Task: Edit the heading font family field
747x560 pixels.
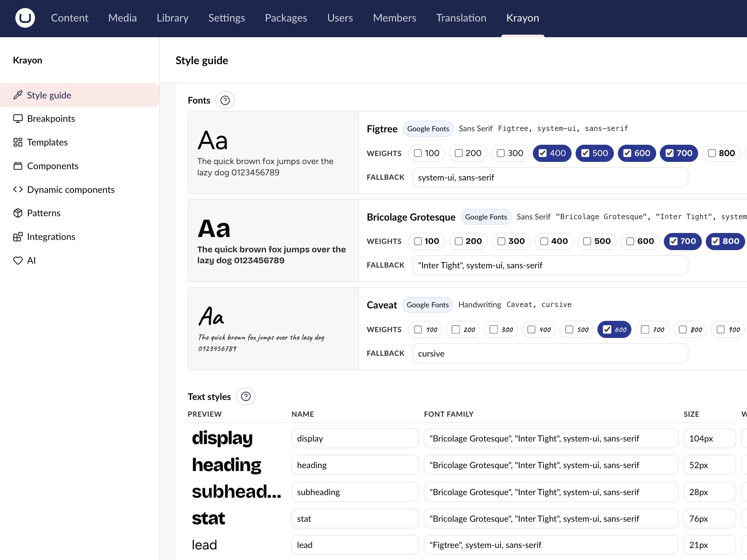Action: click(x=551, y=465)
